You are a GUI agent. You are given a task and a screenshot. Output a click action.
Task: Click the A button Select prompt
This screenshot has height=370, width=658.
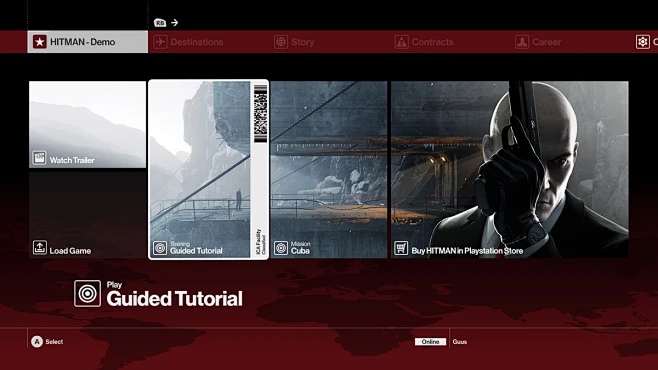[37, 342]
